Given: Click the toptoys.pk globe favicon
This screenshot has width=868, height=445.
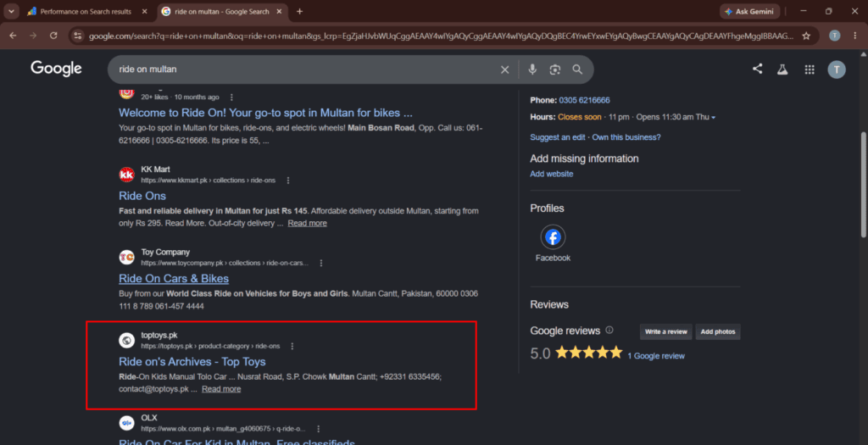Looking at the screenshot, I should (x=127, y=341).
